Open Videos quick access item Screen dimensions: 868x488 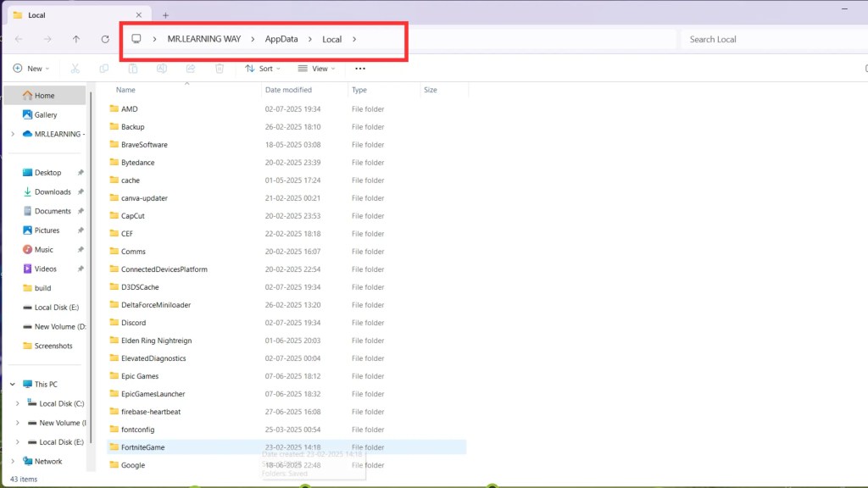[x=45, y=269]
